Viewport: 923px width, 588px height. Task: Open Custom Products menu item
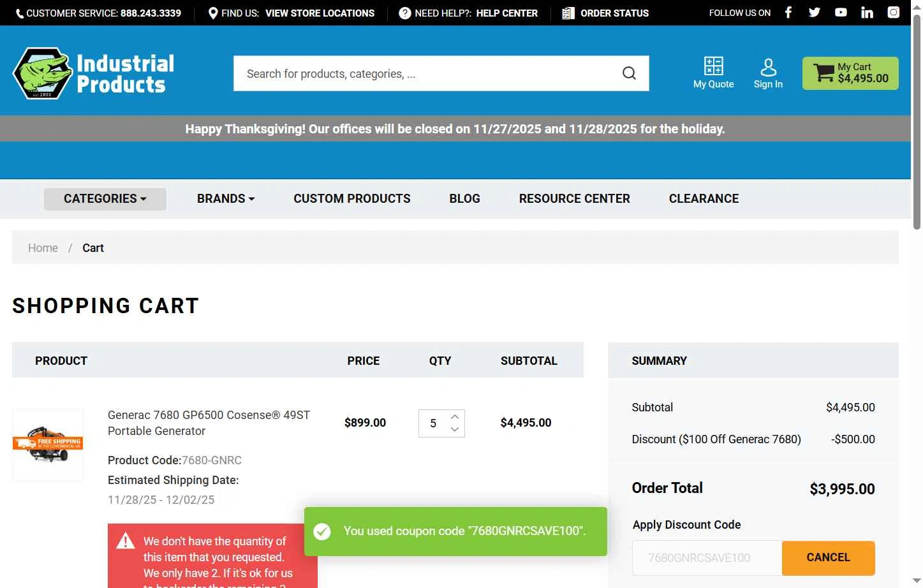352,199
